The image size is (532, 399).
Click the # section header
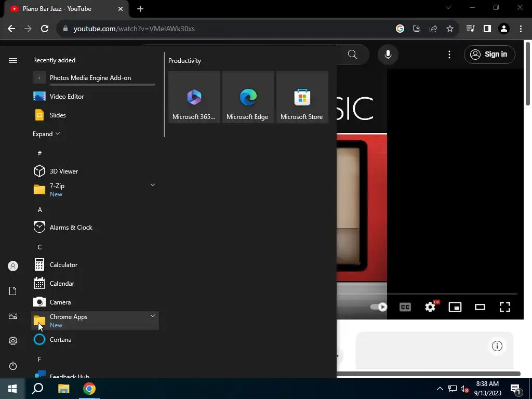[x=39, y=153]
